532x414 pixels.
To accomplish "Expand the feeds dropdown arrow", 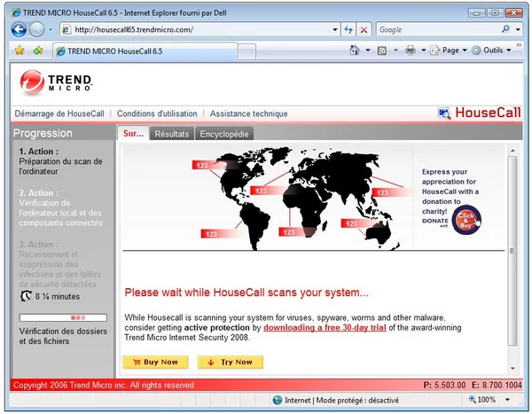I will coord(395,51).
